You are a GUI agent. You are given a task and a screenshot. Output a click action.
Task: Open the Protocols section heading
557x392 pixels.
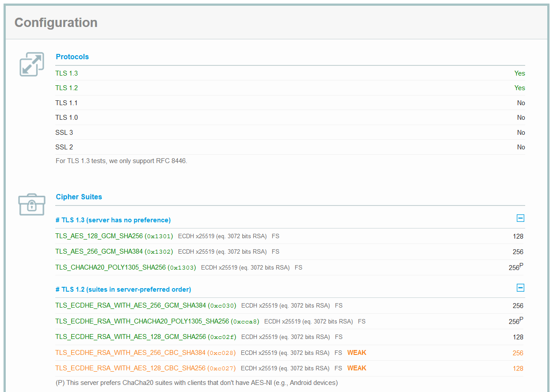click(72, 57)
